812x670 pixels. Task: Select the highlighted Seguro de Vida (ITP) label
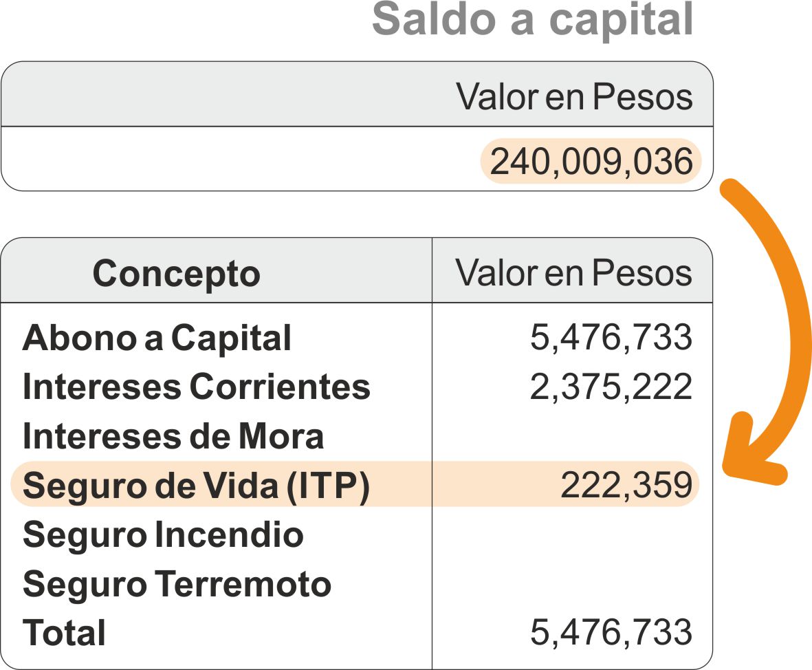pyautogui.click(x=197, y=486)
